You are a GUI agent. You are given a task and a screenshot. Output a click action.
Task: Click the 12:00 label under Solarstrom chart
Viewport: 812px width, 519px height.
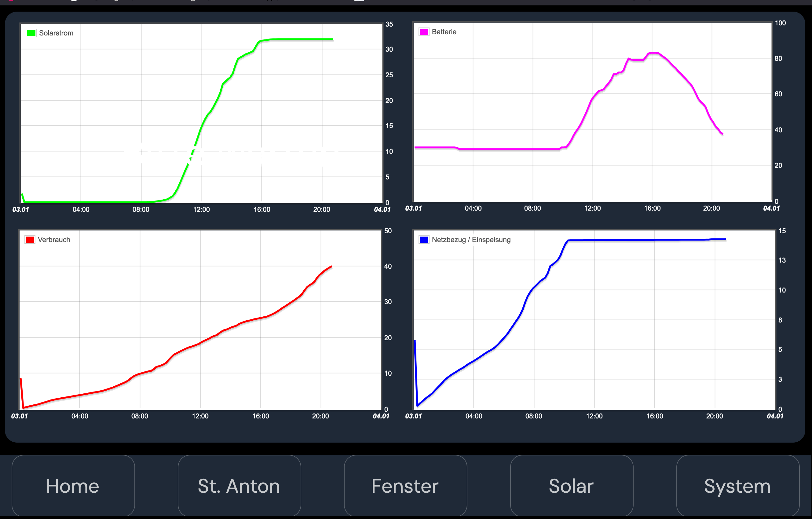pos(201,209)
